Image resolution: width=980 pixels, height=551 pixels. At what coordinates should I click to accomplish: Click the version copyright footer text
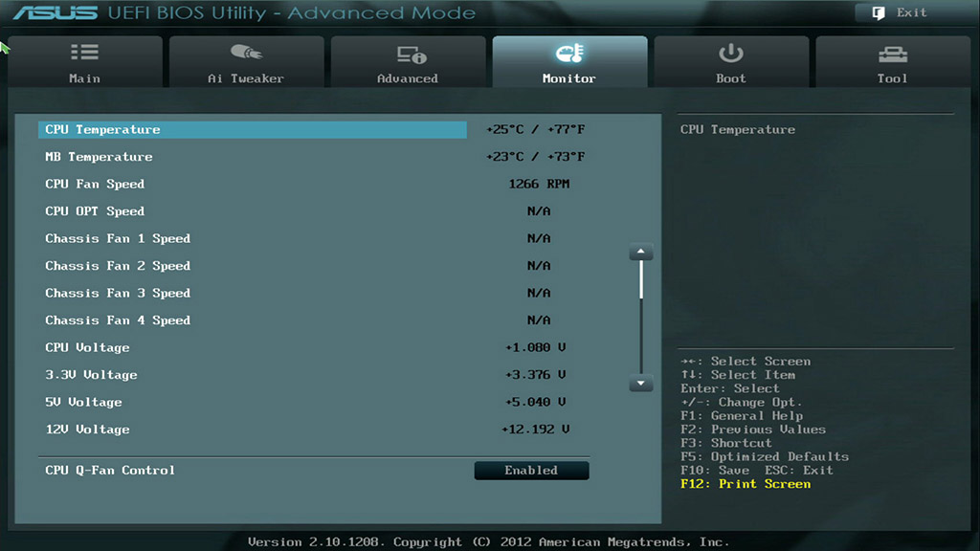(489, 541)
